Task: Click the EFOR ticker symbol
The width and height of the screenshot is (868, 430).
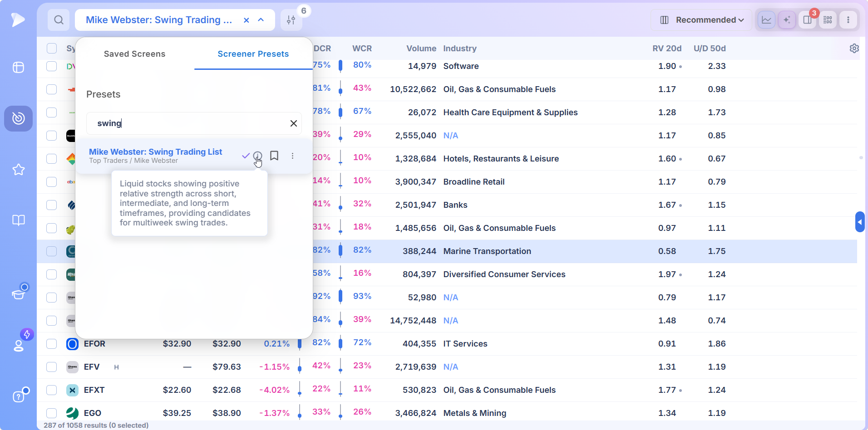Action: click(94, 344)
